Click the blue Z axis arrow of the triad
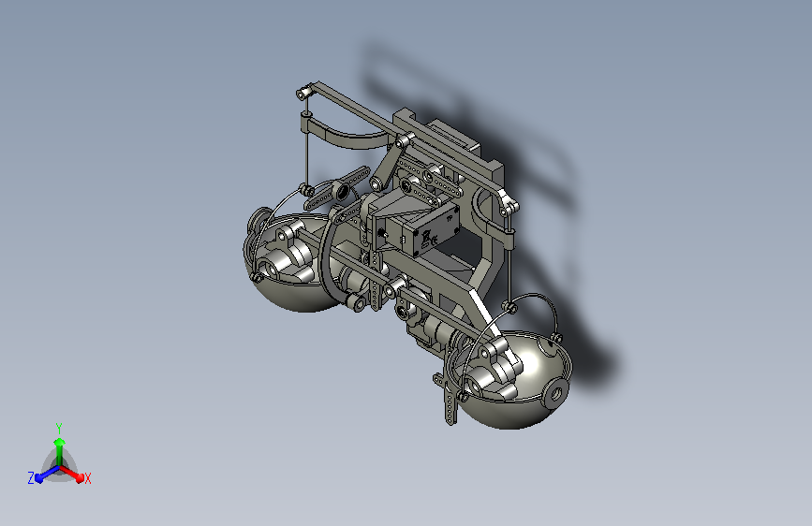Screen dimensions: 812x526 click(47, 474)
